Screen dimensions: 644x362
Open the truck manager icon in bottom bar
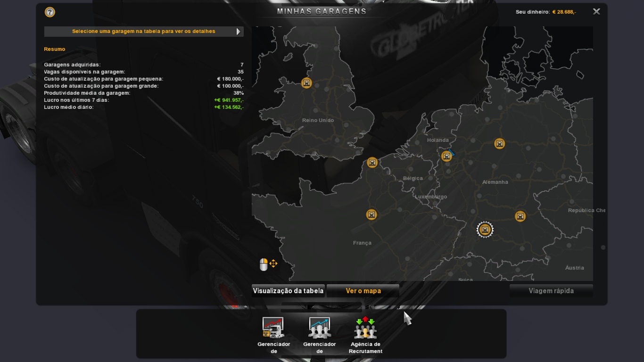coord(273,328)
